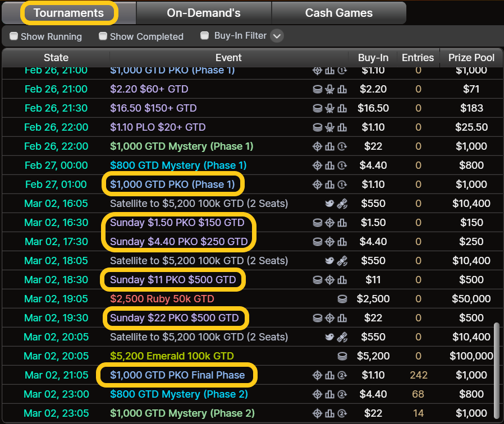
Task: Click the tournament list vertical scrollbar
Action: click(497, 372)
